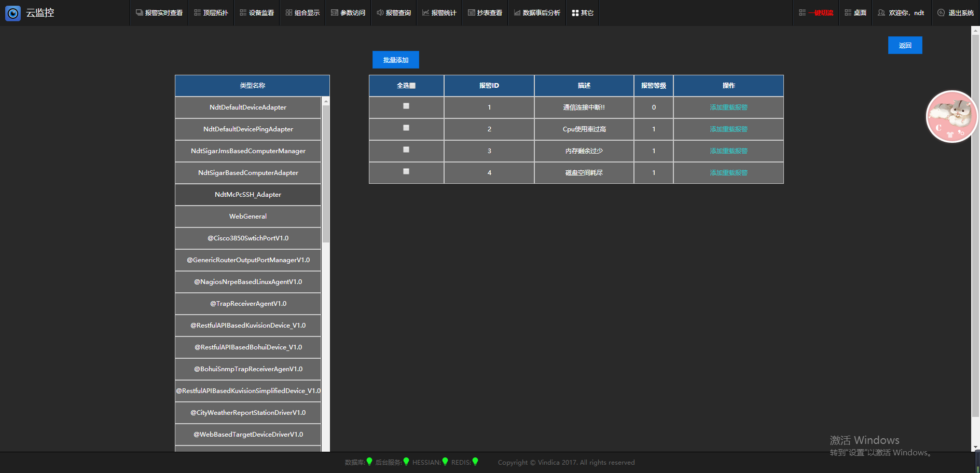Open the 数据事后分析 menu item
Image resolution: width=980 pixels, height=473 pixels.
(x=537, y=13)
